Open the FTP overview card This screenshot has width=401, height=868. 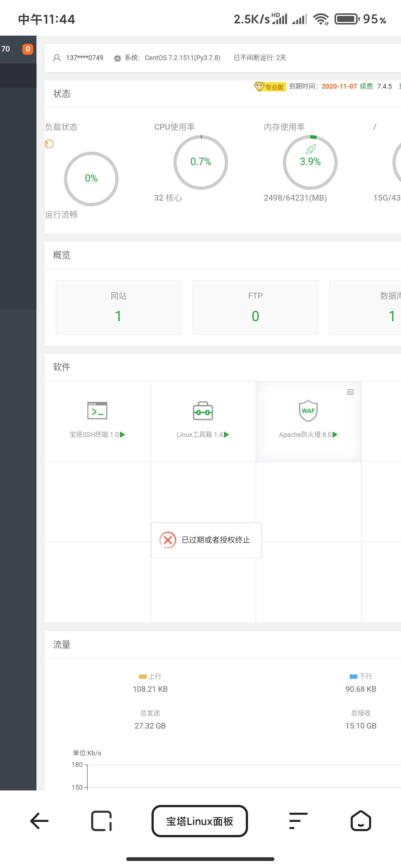tap(255, 308)
